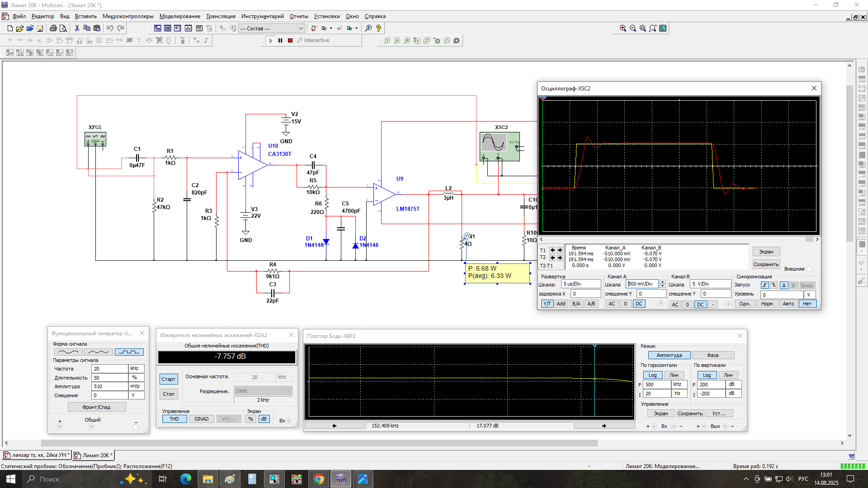Toggle dB display in distortion analyzer

pyautogui.click(x=264, y=419)
